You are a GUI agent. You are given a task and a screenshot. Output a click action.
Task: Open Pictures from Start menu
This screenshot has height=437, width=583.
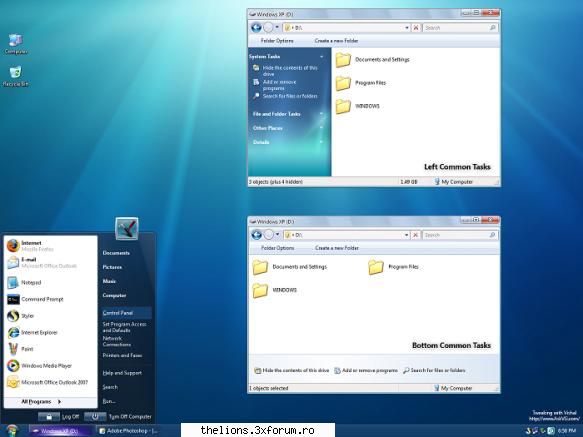(112, 267)
